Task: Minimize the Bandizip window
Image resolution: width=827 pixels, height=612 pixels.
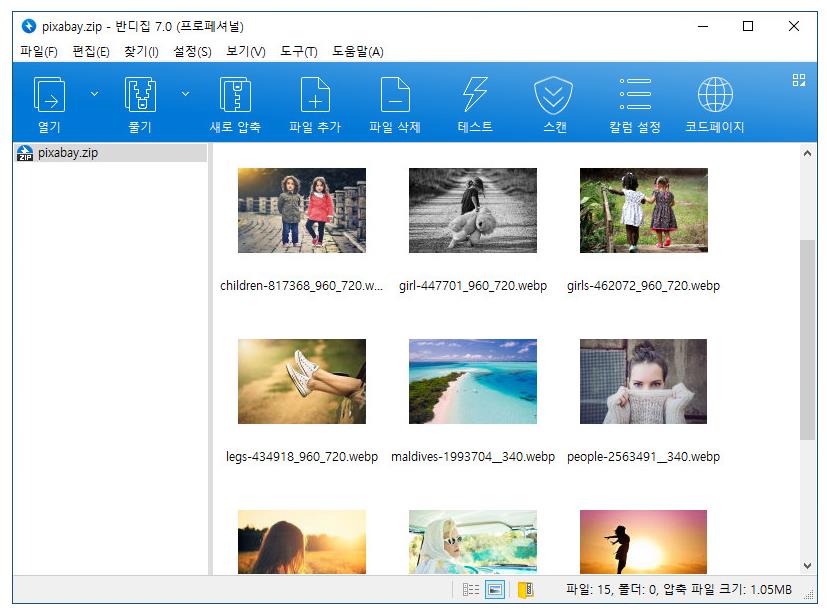Action: pos(703,26)
